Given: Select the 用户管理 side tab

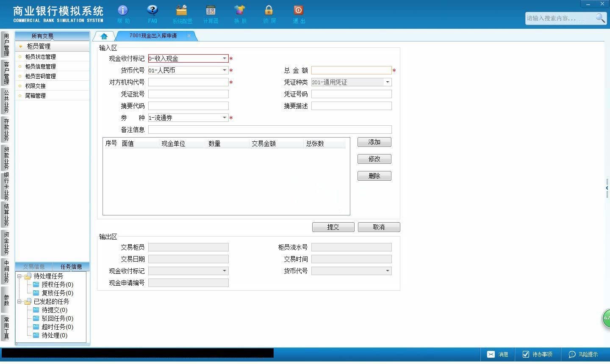Looking at the screenshot, I should (x=6, y=45).
